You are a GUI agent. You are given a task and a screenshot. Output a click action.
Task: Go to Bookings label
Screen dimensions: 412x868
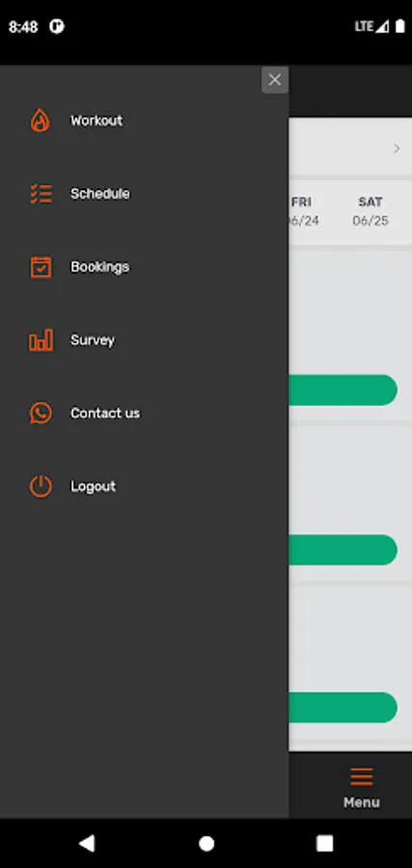[x=99, y=267]
